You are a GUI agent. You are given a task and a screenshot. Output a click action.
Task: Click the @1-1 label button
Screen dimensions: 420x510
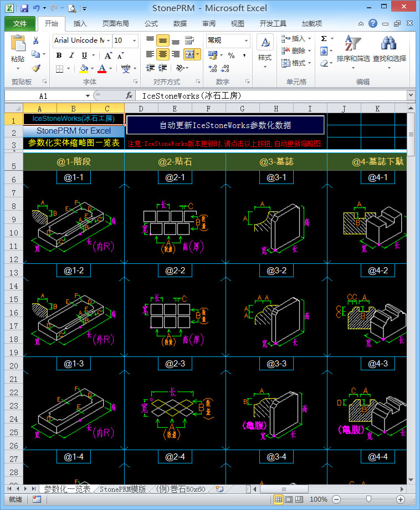(74, 177)
